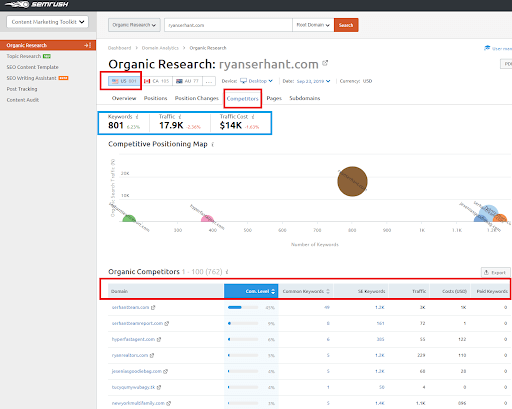The image size is (512, 409).
Task: Switch to the Competitors tab
Action: coord(242,98)
